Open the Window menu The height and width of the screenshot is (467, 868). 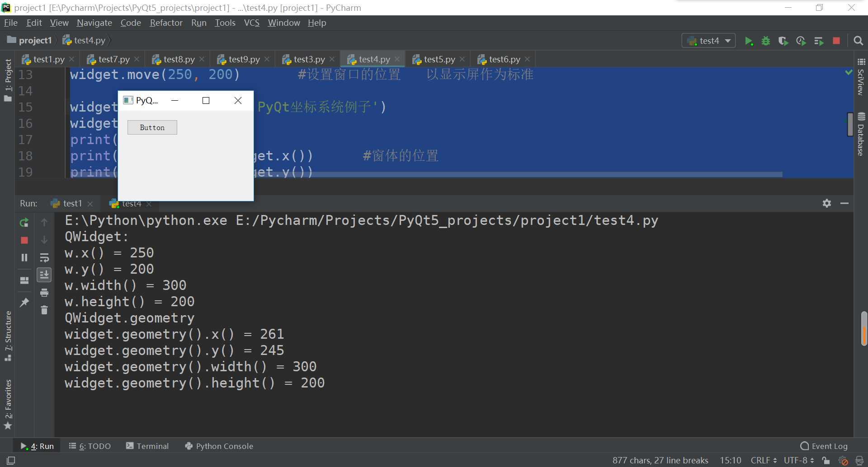[283, 23]
